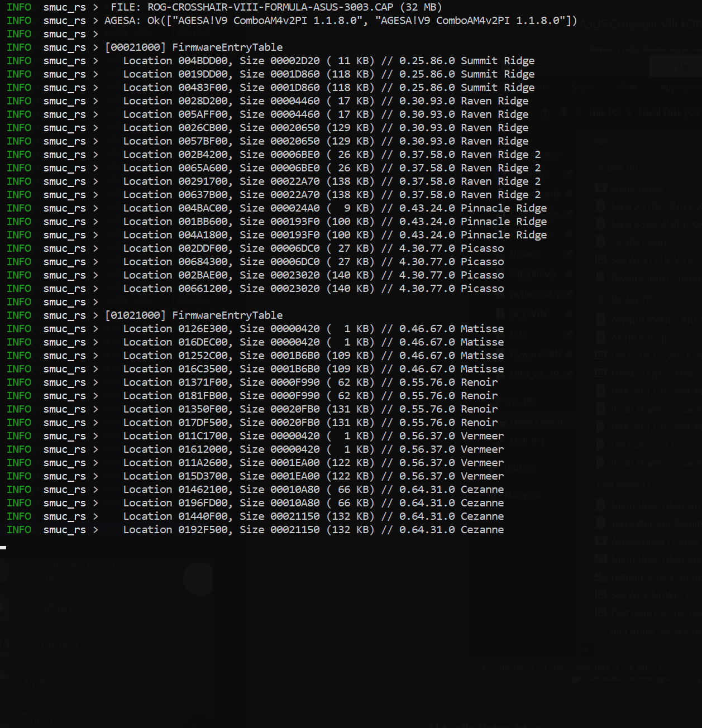
Task: Select the Location 0181FB00 Renoir line
Action: [x=252, y=396]
